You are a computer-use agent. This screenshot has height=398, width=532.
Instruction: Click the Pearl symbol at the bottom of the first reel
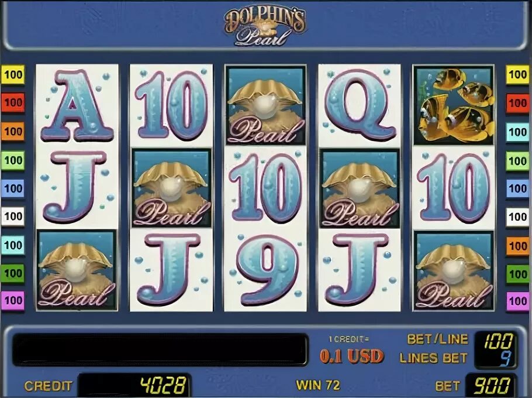(x=77, y=270)
